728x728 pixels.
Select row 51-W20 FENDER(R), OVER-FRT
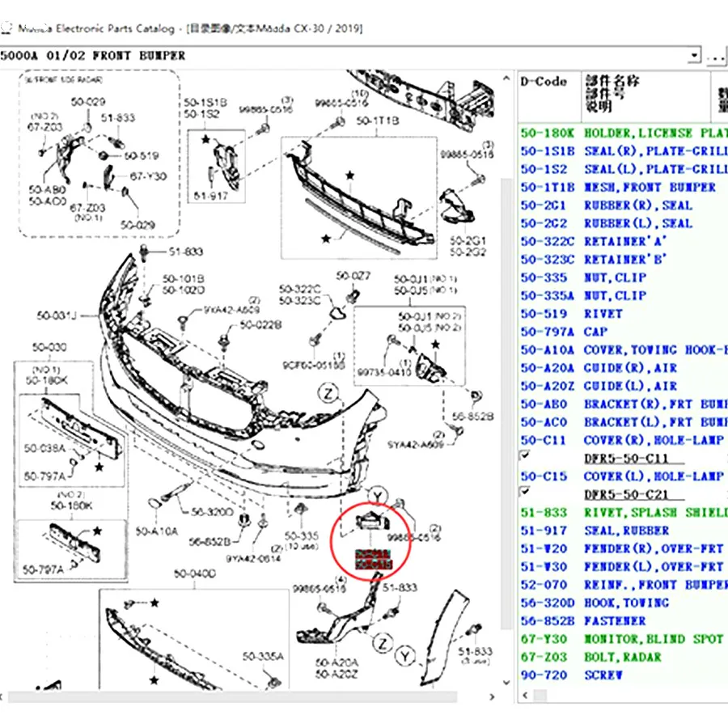623,548
